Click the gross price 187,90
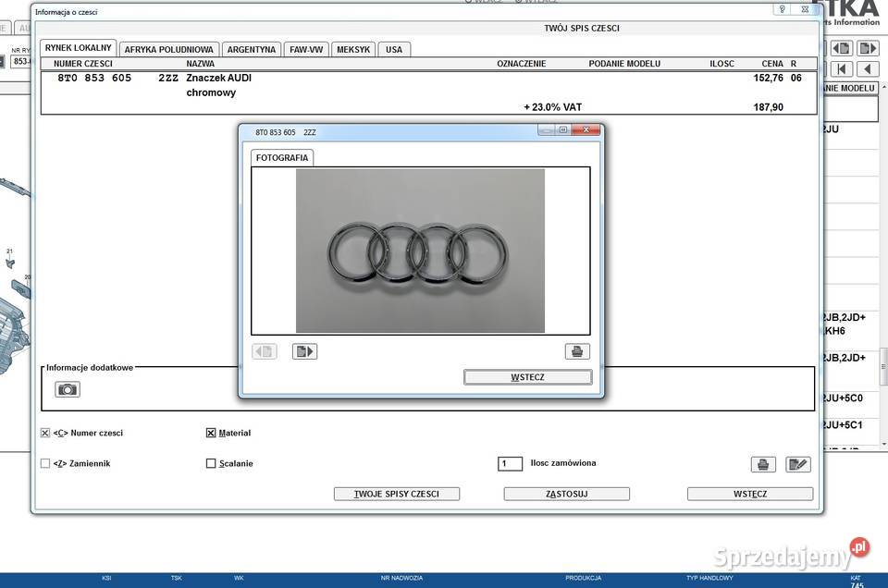Image resolution: width=888 pixels, height=588 pixels. (769, 107)
